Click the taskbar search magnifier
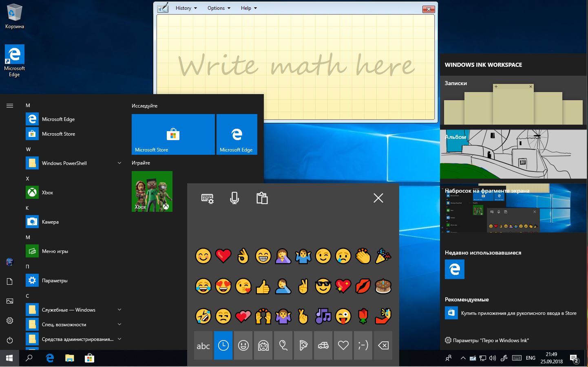 29,358
